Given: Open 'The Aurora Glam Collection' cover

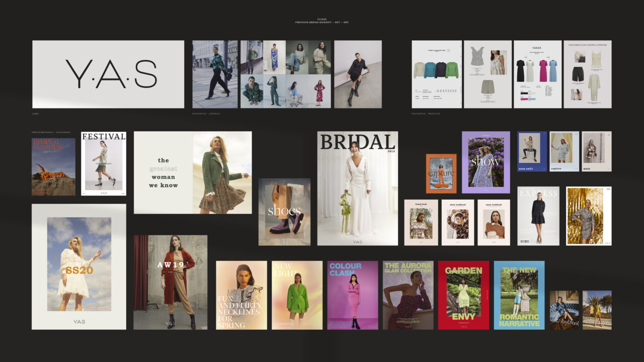Looking at the screenshot, I should (408, 295).
